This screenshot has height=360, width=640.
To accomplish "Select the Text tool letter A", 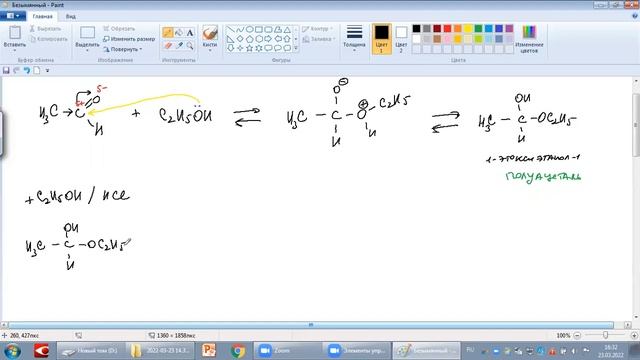I will pos(190,33).
